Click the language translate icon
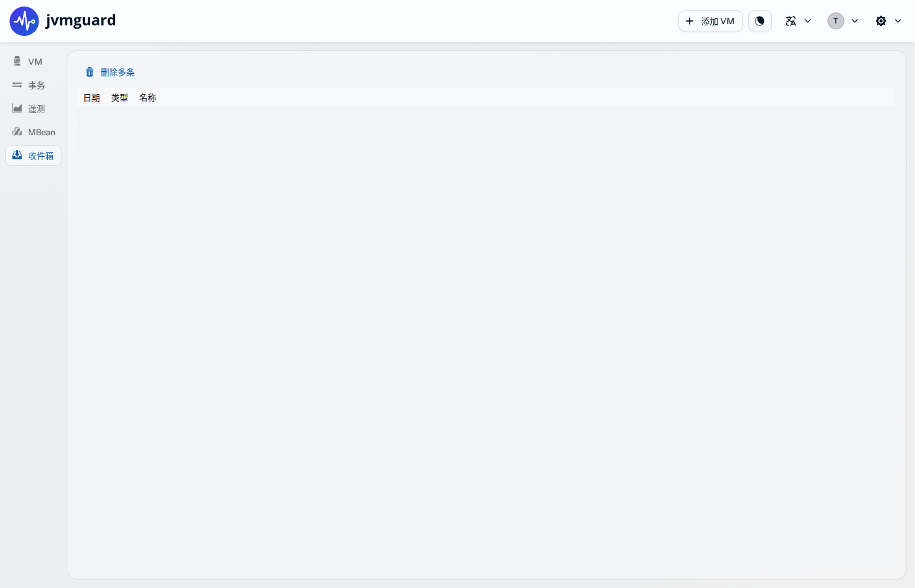Image resolution: width=915 pixels, height=588 pixels. 791,21
